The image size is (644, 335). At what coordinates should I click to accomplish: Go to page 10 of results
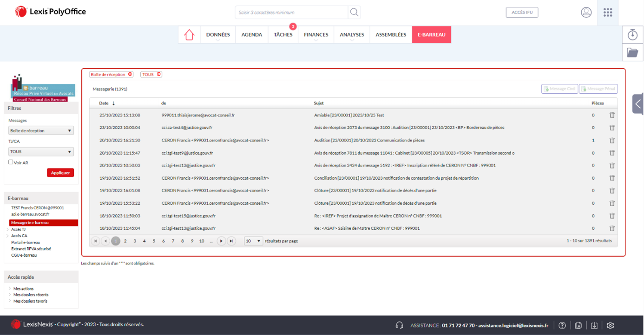pyautogui.click(x=202, y=241)
